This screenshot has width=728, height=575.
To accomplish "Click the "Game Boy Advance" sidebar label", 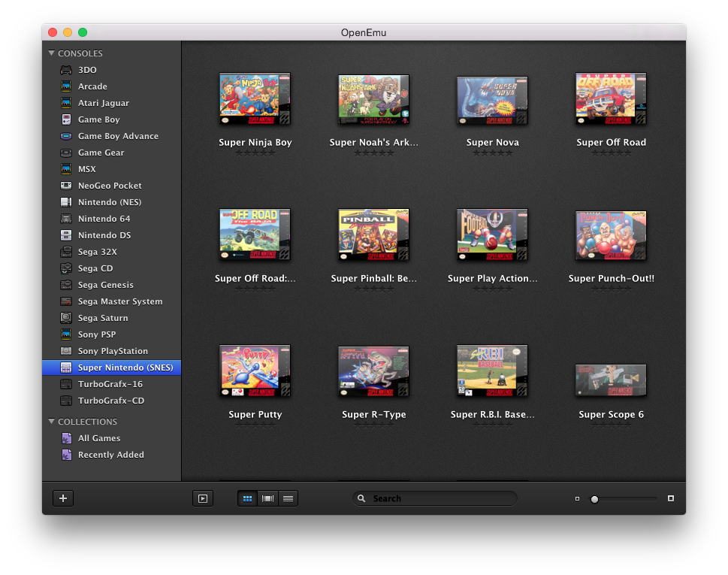I will [x=119, y=136].
